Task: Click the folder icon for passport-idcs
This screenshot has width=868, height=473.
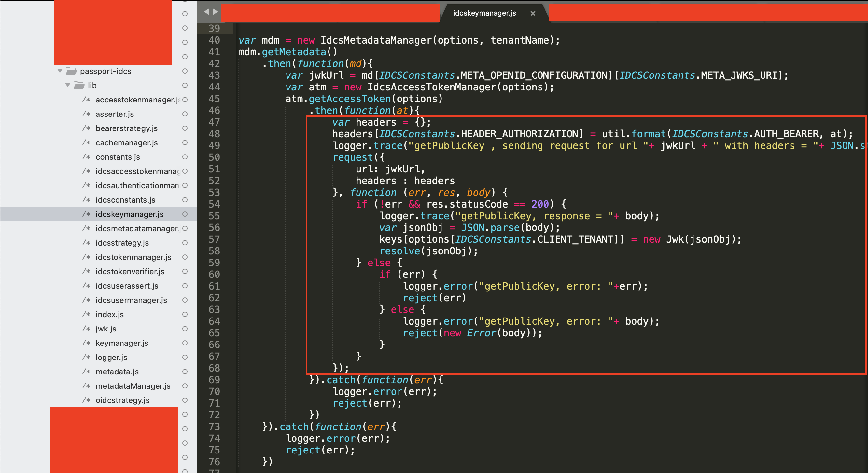Action: (x=71, y=71)
